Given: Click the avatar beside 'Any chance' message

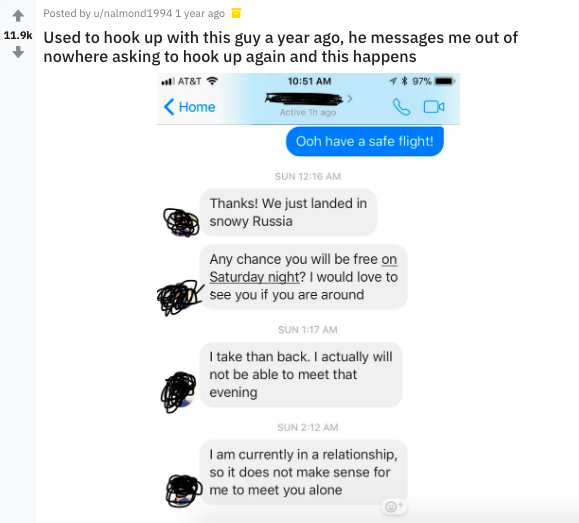Looking at the screenshot, I should click(180, 297).
